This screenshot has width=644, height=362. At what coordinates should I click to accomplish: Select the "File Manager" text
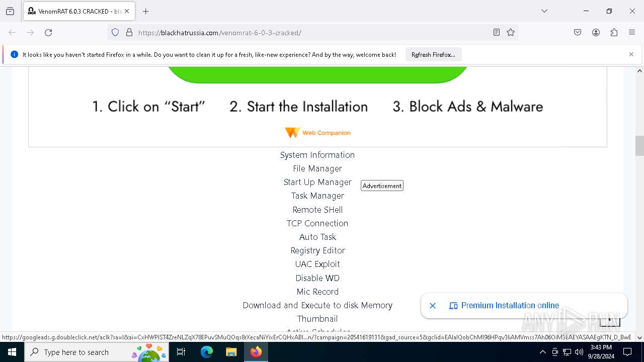click(317, 168)
